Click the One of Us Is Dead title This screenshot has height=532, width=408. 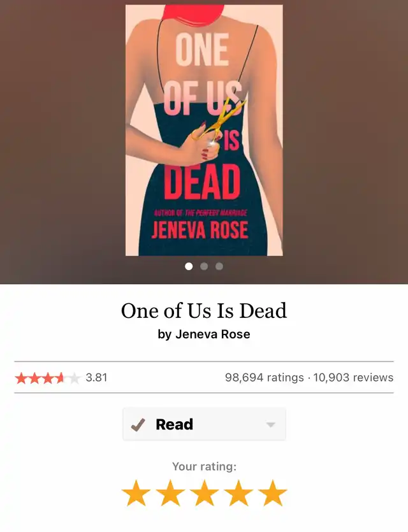pyautogui.click(x=204, y=310)
